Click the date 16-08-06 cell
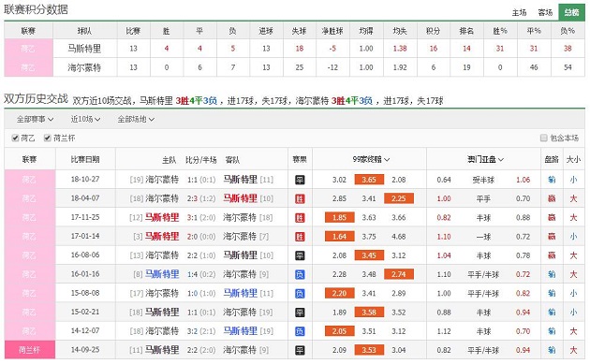 pos(85,255)
